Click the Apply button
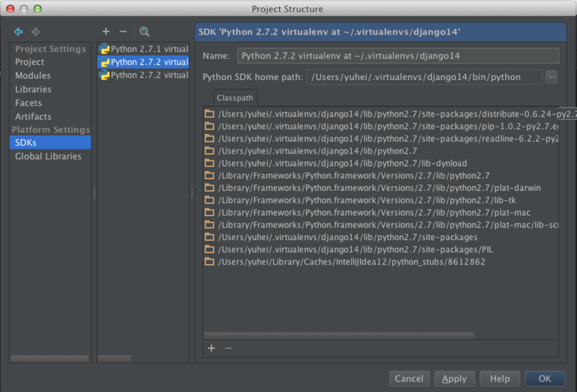The height and width of the screenshot is (392, 577). click(454, 378)
